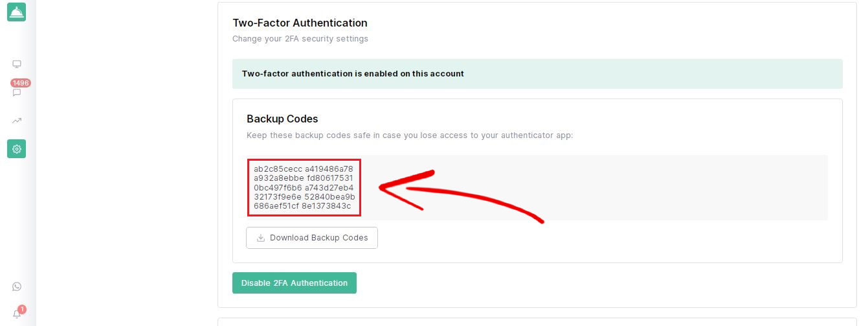Click the 1496 unread messages badge
Viewport: 868px width, 326px height.
(20, 83)
